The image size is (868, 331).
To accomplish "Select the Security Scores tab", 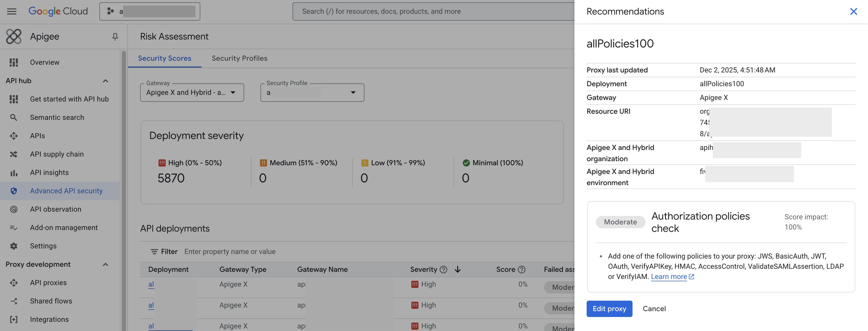I will click(164, 58).
